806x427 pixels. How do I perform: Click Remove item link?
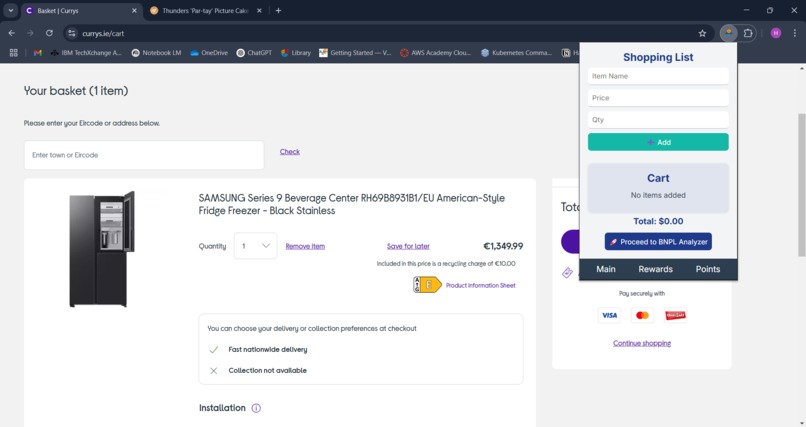tap(305, 246)
